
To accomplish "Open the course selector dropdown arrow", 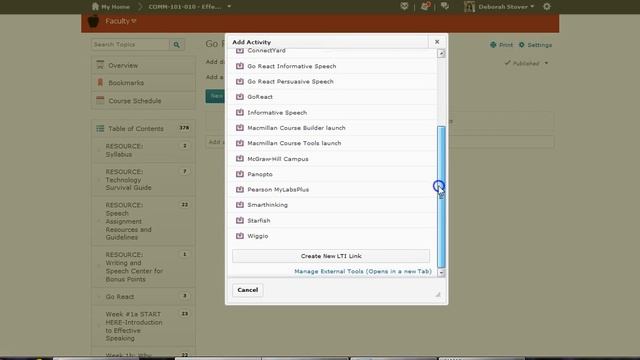I will (229, 7).
